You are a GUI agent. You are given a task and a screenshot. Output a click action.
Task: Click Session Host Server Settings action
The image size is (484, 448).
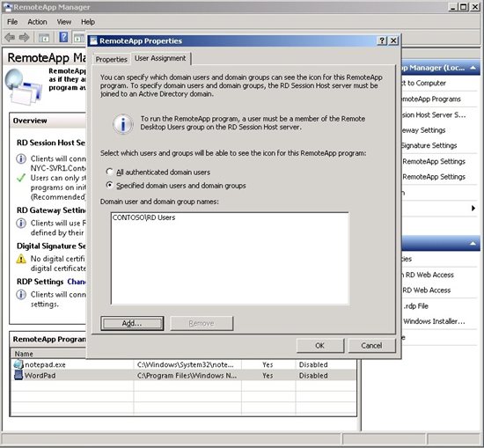(x=434, y=114)
